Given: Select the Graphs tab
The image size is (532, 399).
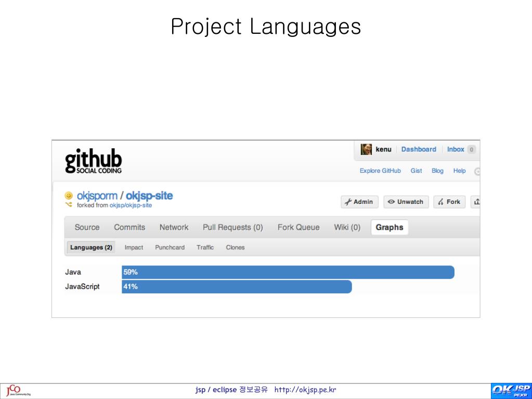Looking at the screenshot, I should click(390, 227).
